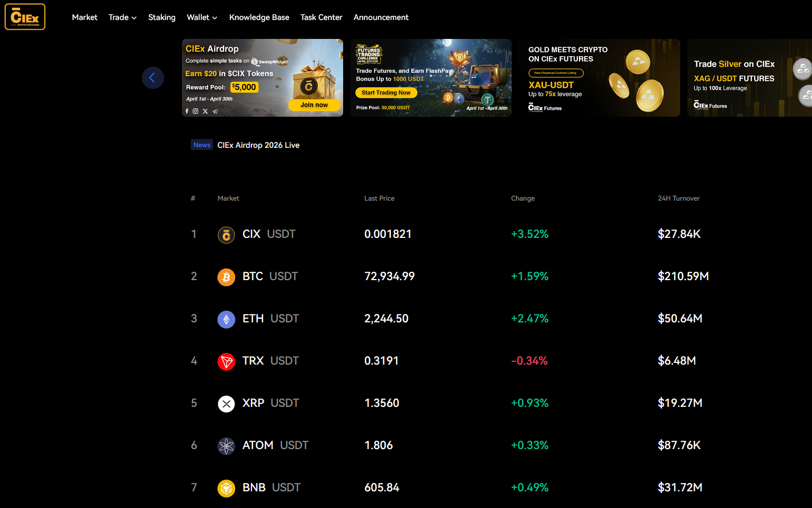Image resolution: width=812 pixels, height=508 pixels.
Task: Open the ATOM USDT market pair
Action: click(275, 445)
